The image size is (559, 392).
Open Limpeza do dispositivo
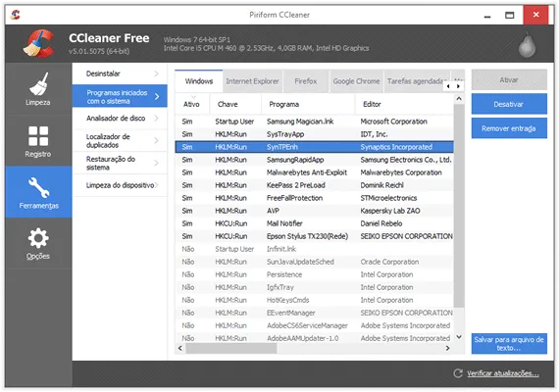click(x=121, y=185)
